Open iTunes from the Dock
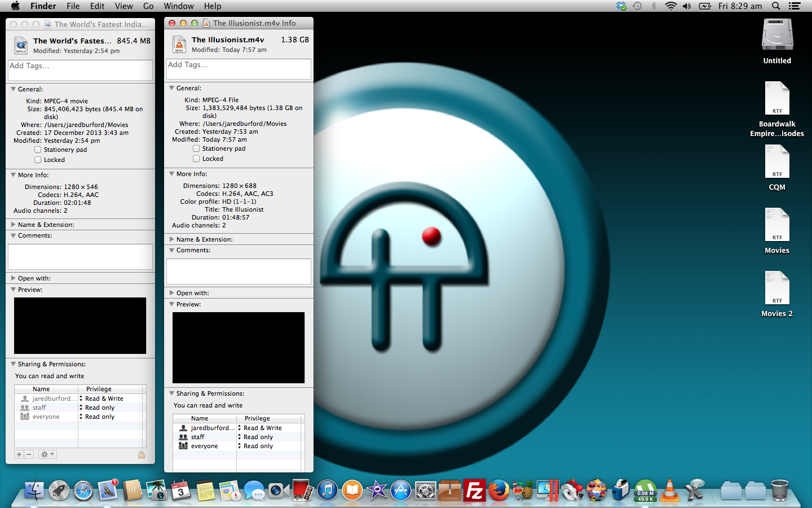Screen dimensions: 812x508 pos(327,490)
